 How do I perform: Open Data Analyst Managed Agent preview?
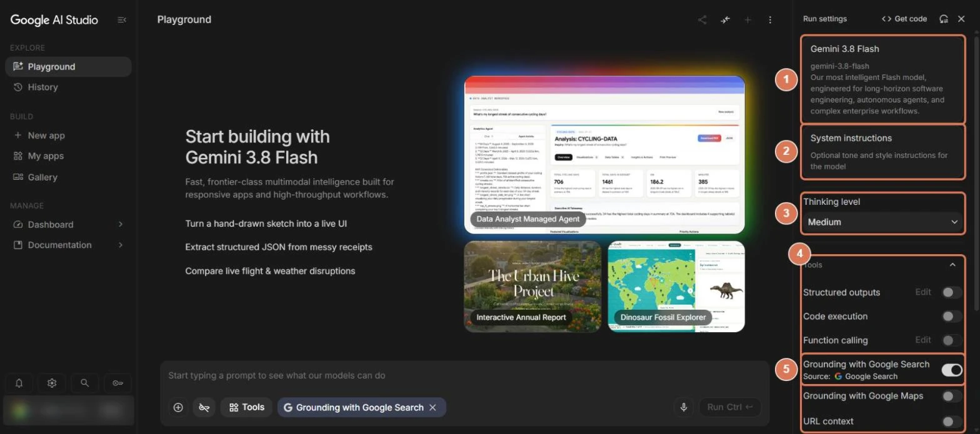coord(604,154)
